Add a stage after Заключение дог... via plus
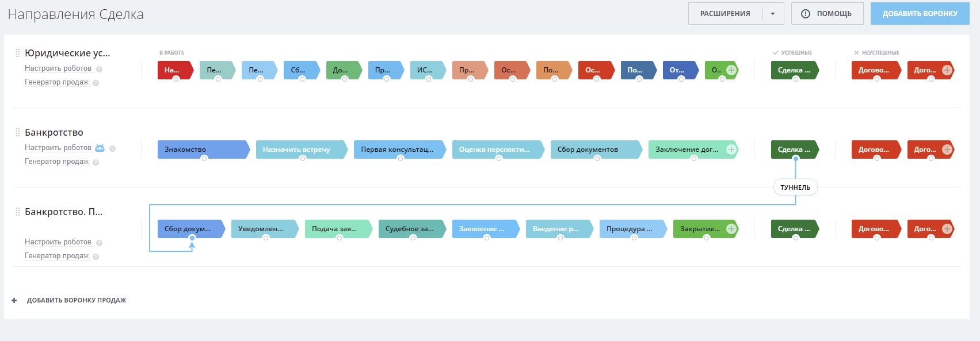The width and height of the screenshot is (980, 341). [x=731, y=150]
